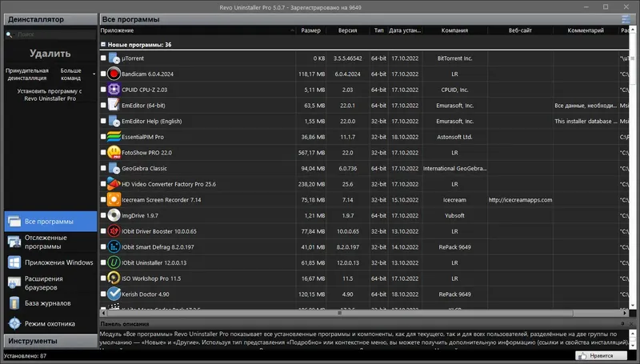Check Icecream Screen Recorder 7.14 checkbox
The width and height of the screenshot is (640, 364).
tap(103, 199)
